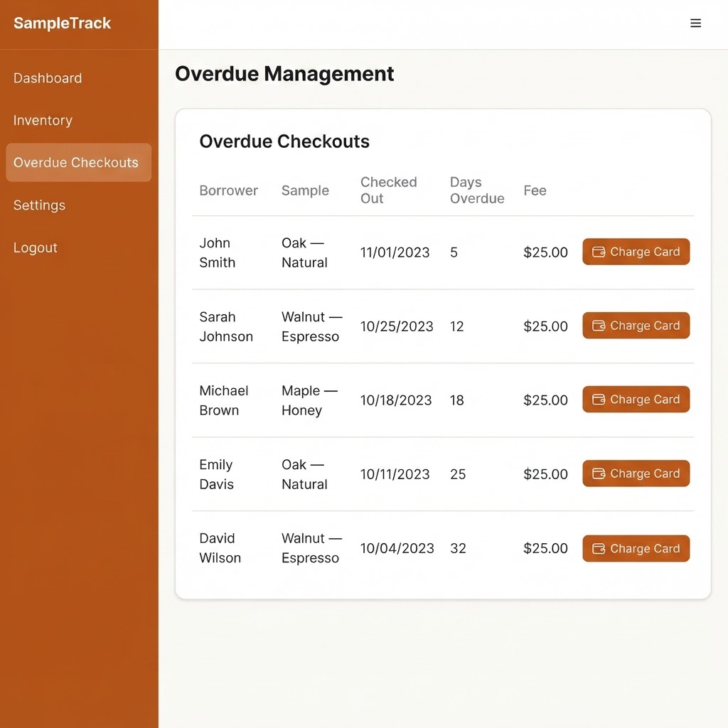Select Overdue Checkouts sidebar item
Screen dimensions: 728x728
[x=78, y=163]
